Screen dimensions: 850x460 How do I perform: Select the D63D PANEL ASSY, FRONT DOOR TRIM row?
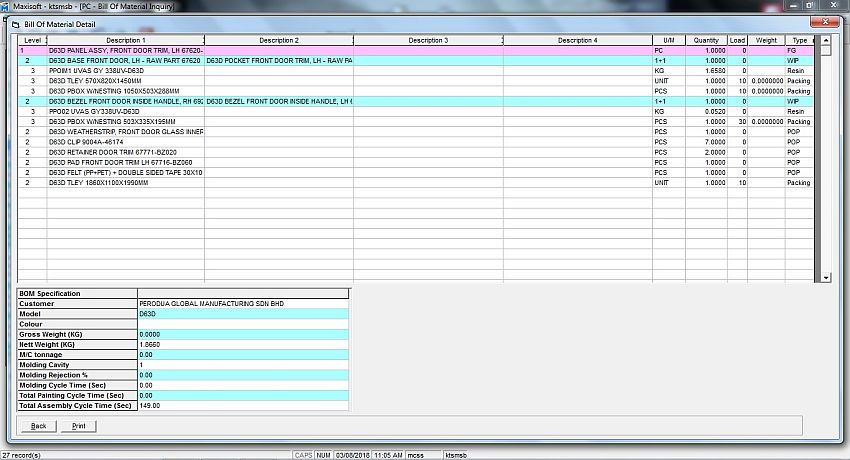[x=125, y=50]
